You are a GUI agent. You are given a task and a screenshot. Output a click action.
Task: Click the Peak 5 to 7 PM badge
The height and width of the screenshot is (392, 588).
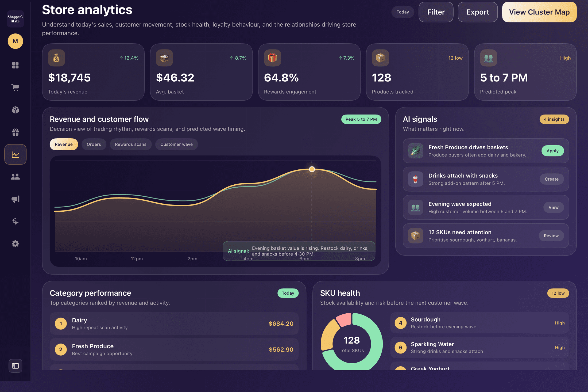(x=361, y=119)
